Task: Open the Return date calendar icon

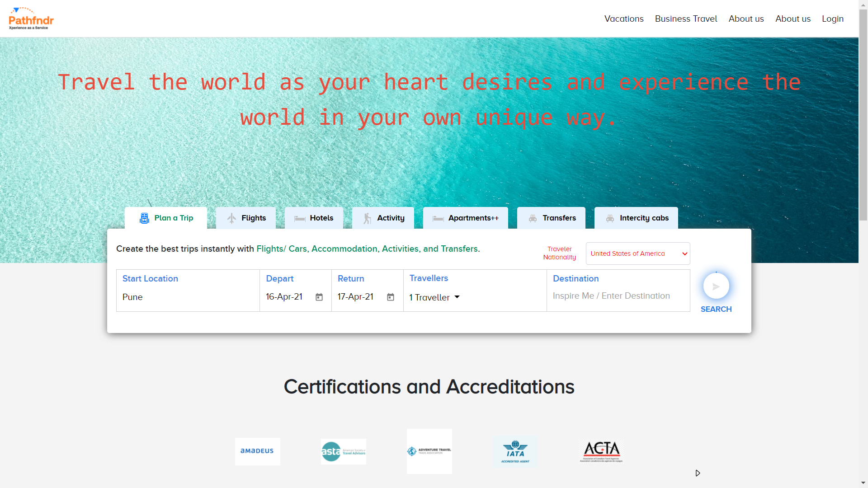Action: (391, 297)
